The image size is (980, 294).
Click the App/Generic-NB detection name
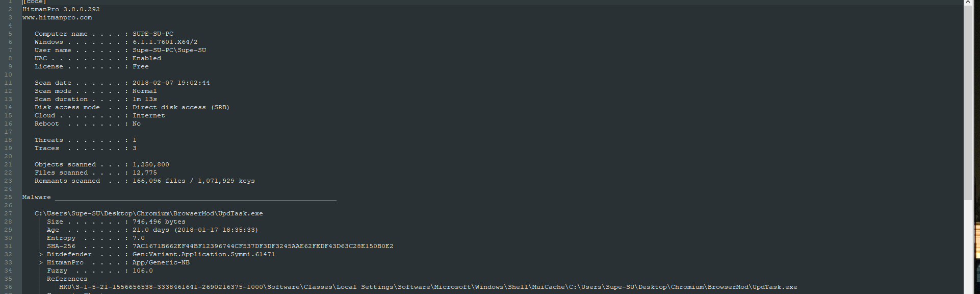(x=161, y=262)
